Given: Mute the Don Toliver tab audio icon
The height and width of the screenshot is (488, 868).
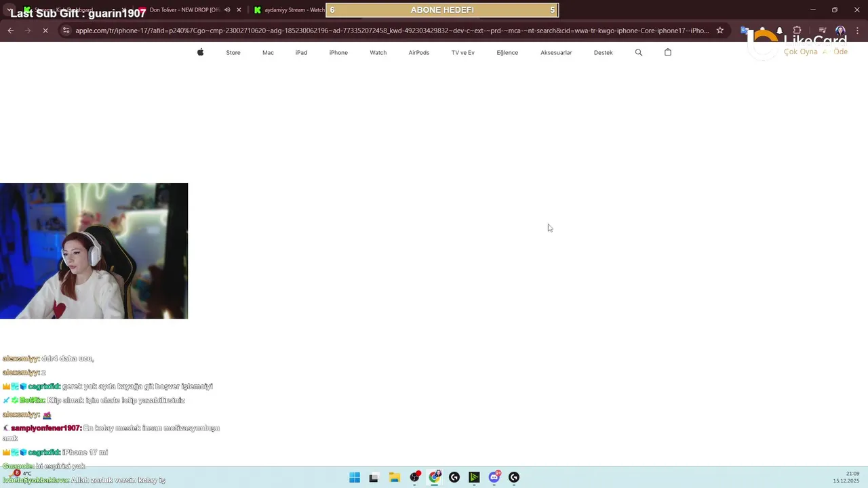Looking at the screenshot, I should [227, 10].
